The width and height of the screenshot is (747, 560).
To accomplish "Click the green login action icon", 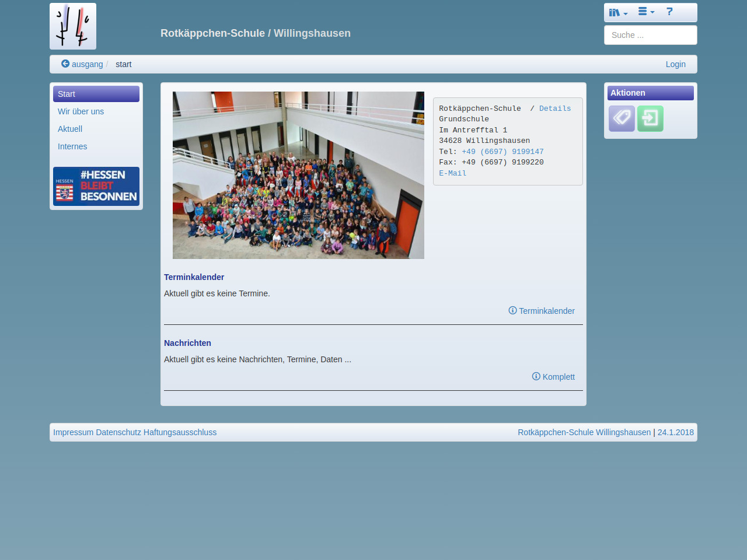I will click(650, 118).
